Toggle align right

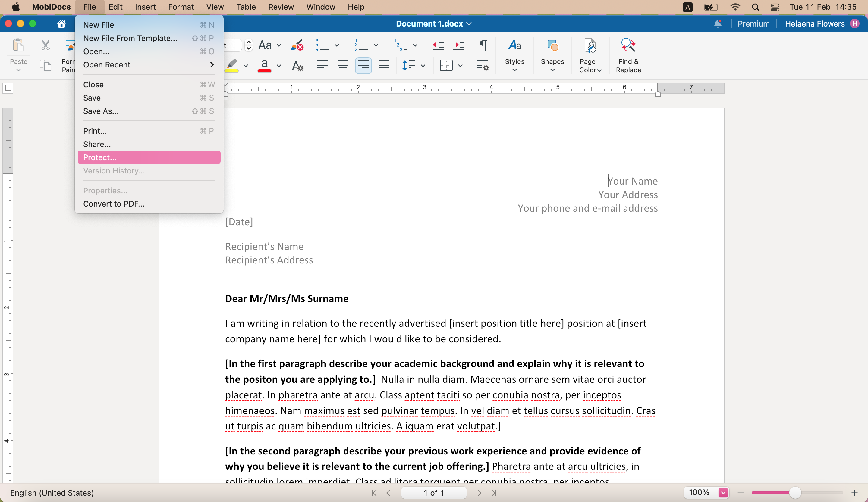(x=363, y=65)
